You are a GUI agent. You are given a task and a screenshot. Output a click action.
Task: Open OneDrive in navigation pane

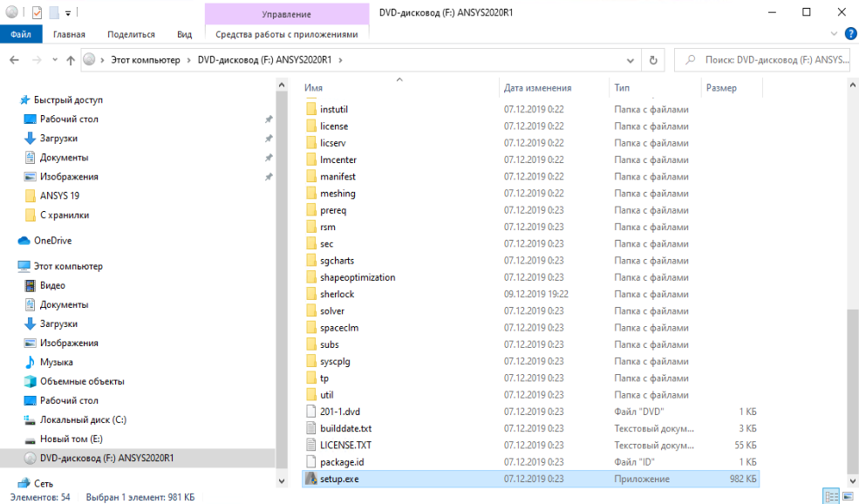coord(52,241)
